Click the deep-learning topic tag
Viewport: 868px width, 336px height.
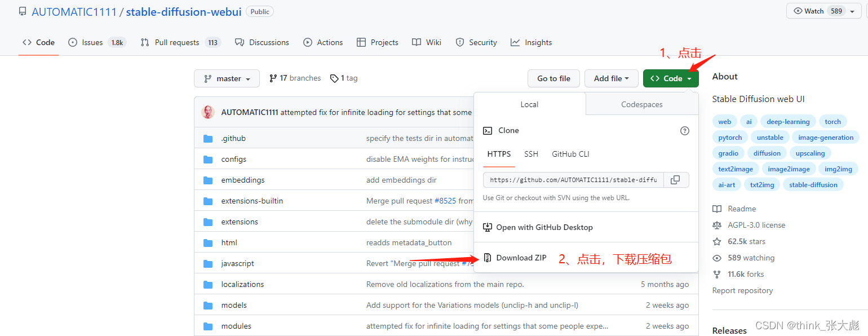(788, 122)
